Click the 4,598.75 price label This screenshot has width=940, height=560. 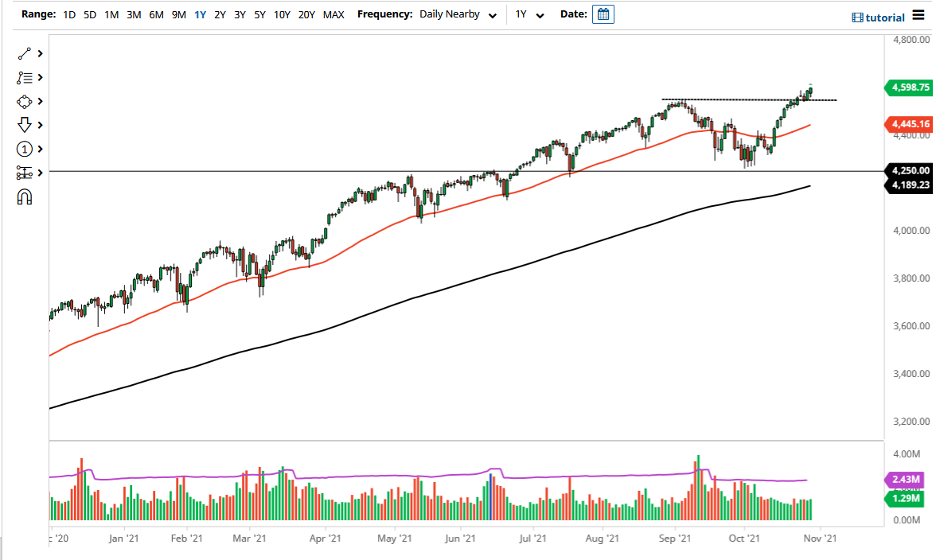(x=907, y=87)
